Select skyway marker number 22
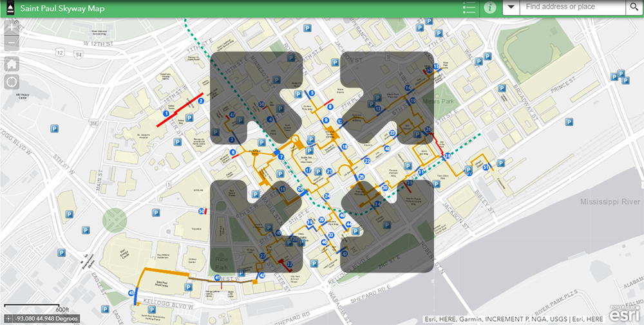The width and height of the screenshot is (644, 325). [x=367, y=162]
